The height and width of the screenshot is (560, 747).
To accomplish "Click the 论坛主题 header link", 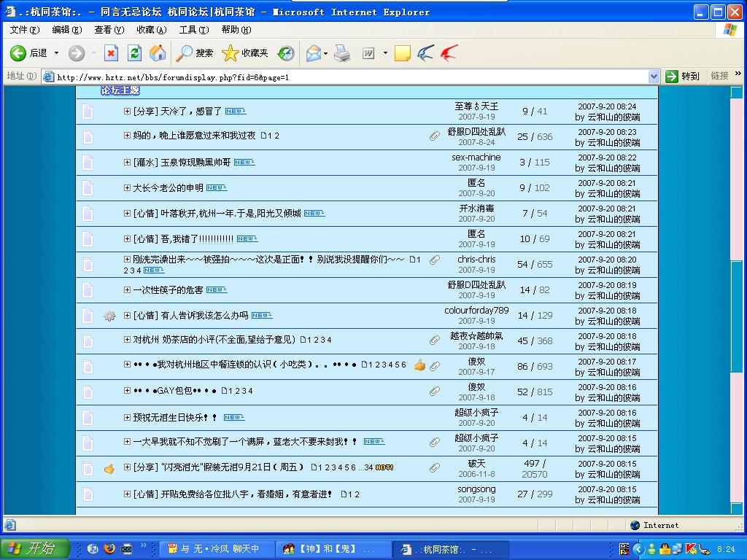I will [120, 90].
